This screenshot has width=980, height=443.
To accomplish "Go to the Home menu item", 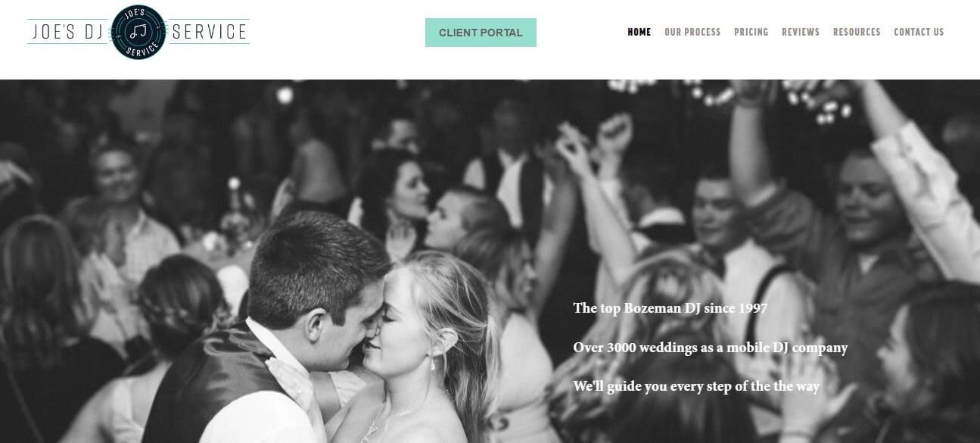I will (x=639, y=32).
